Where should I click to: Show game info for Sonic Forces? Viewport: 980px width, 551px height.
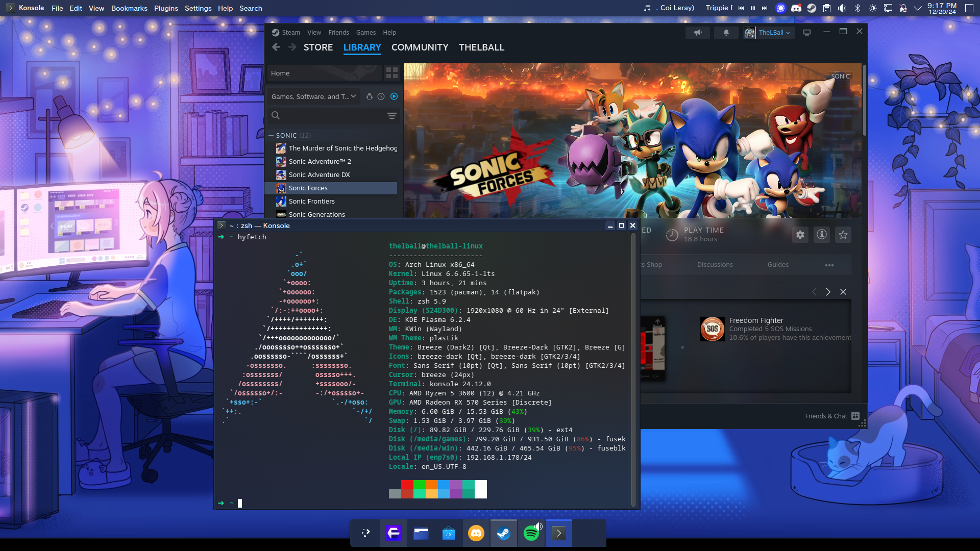click(822, 235)
